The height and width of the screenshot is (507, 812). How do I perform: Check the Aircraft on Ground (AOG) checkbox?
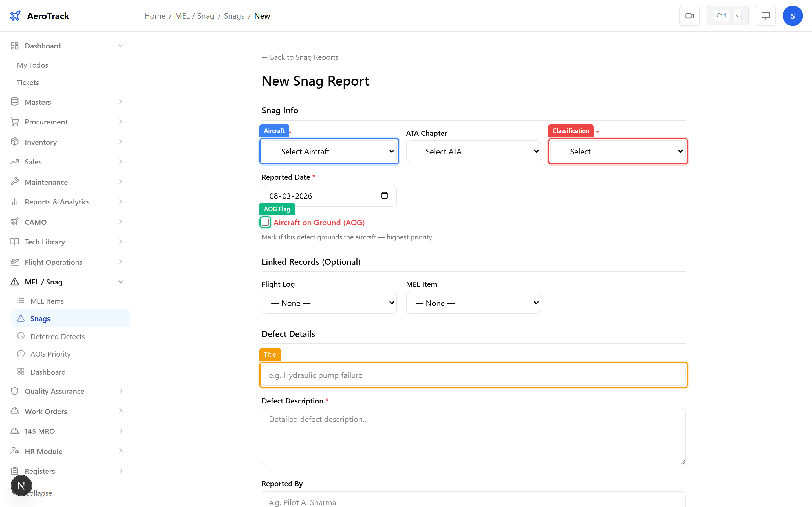click(265, 222)
